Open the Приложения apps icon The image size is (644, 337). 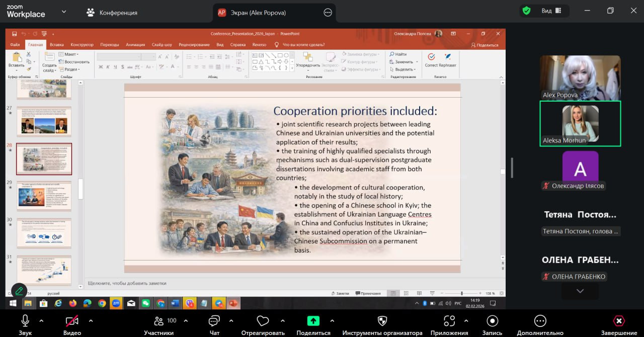pos(449,321)
